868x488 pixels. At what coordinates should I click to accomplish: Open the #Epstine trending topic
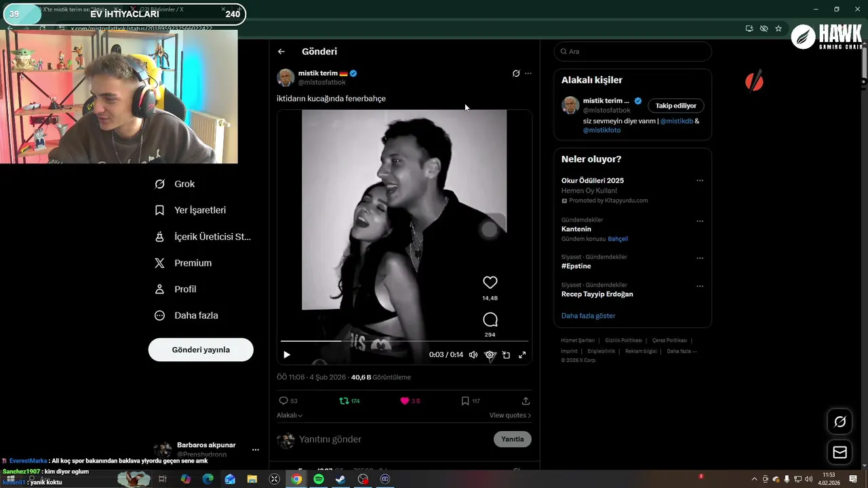tap(576, 266)
